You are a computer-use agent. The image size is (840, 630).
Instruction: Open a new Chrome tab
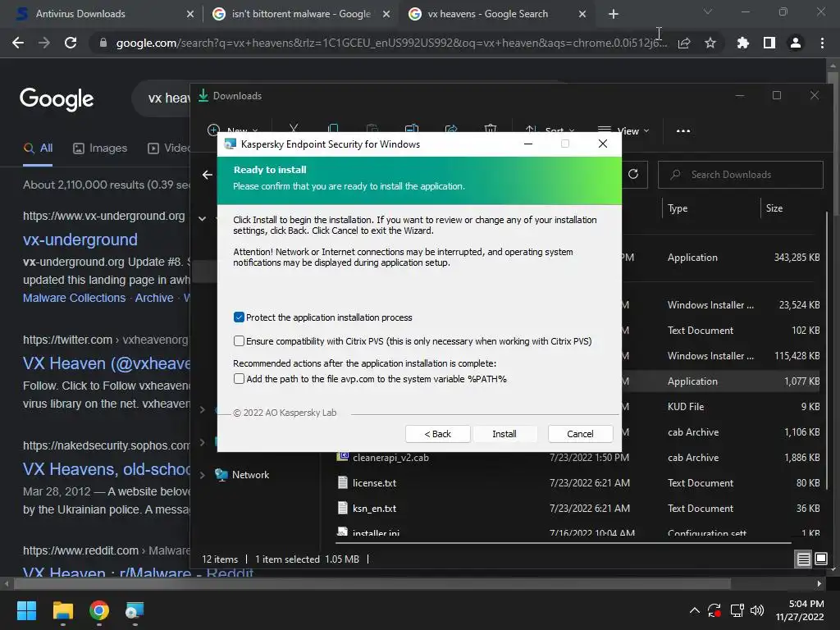pyautogui.click(x=614, y=14)
